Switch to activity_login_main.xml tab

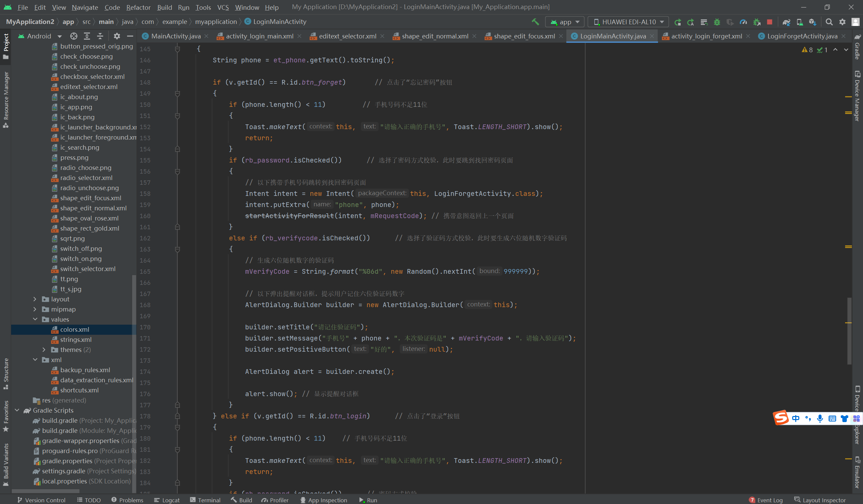pos(259,36)
